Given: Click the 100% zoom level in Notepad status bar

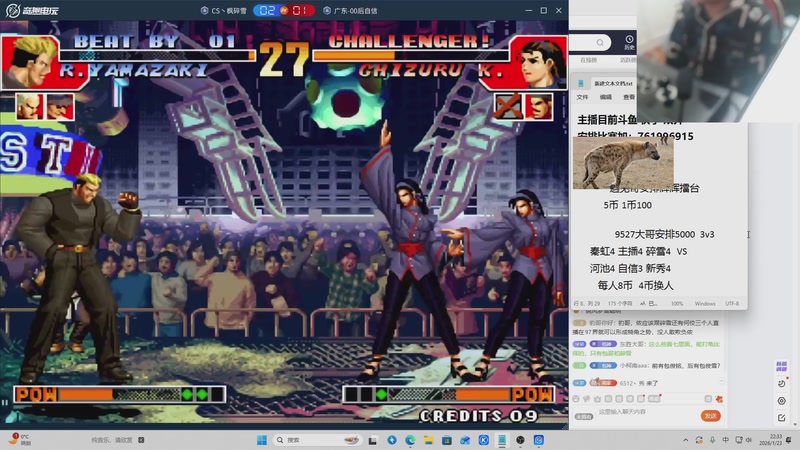Looking at the screenshot, I should click(677, 304).
